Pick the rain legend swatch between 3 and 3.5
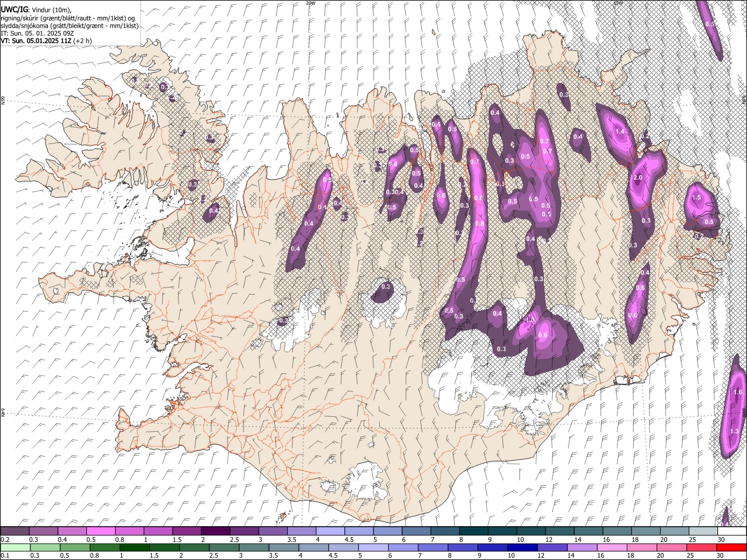Image resolution: width=747 pixels, height=560 pixels. point(254,548)
